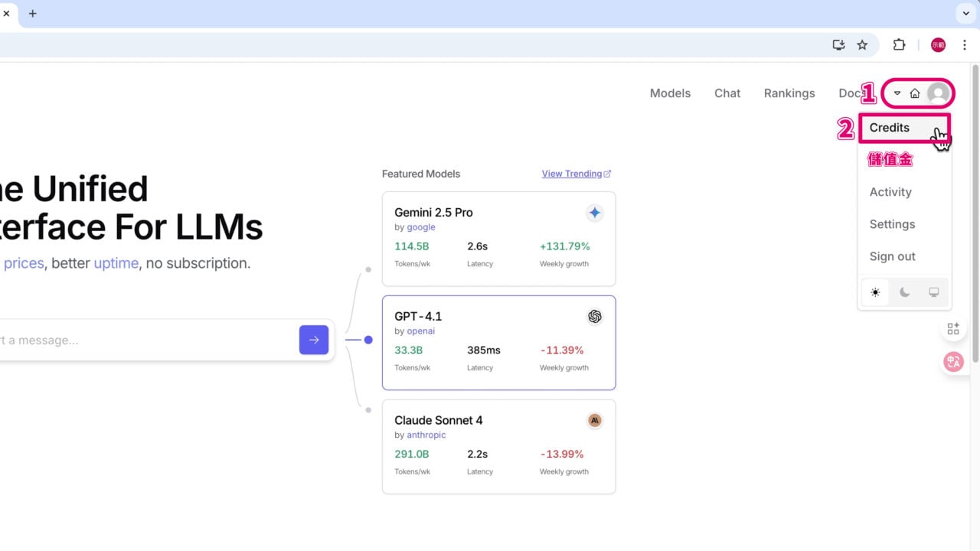Screen dimensions: 980x551
Task: Open the Gemini 2.5 Pro model card
Action: coord(498,239)
